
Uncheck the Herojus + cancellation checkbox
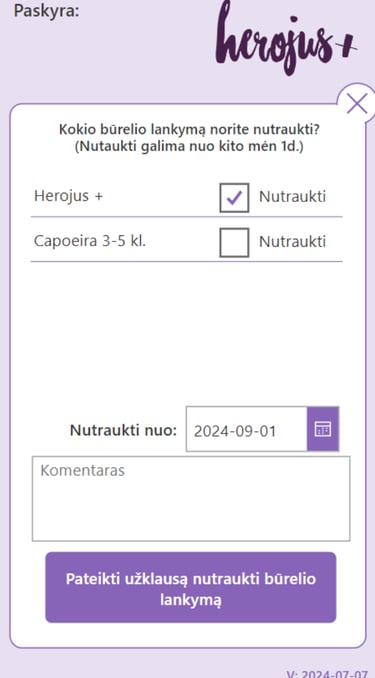pos(234,198)
